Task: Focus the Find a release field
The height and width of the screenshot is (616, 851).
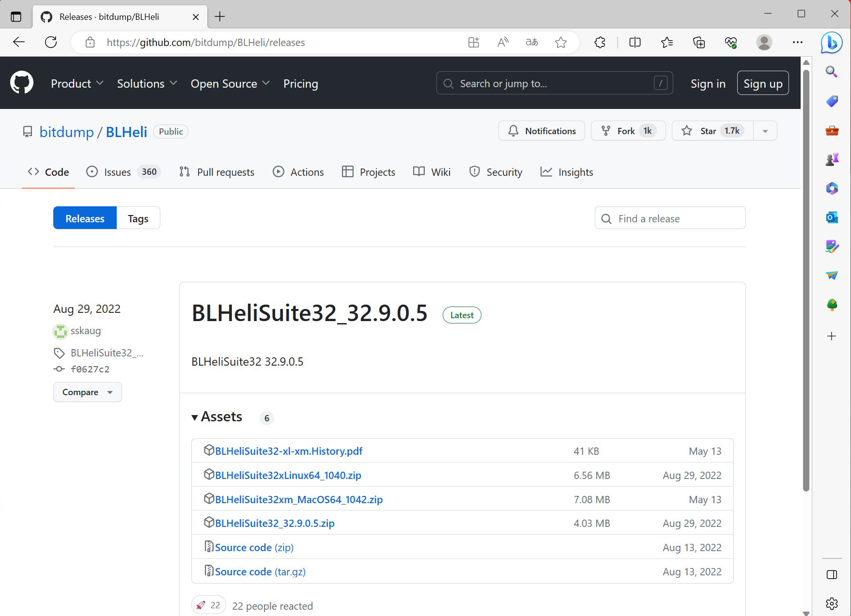Action: tap(670, 218)
